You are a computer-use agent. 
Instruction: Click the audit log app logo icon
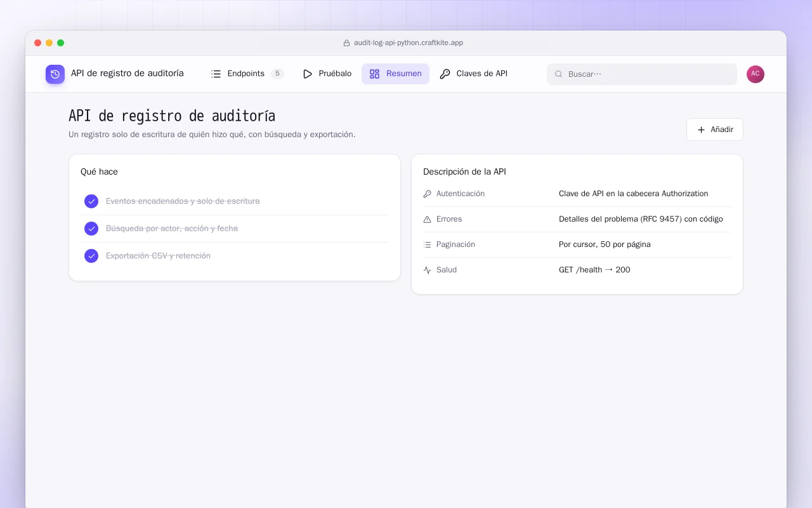tap(55, 74)
